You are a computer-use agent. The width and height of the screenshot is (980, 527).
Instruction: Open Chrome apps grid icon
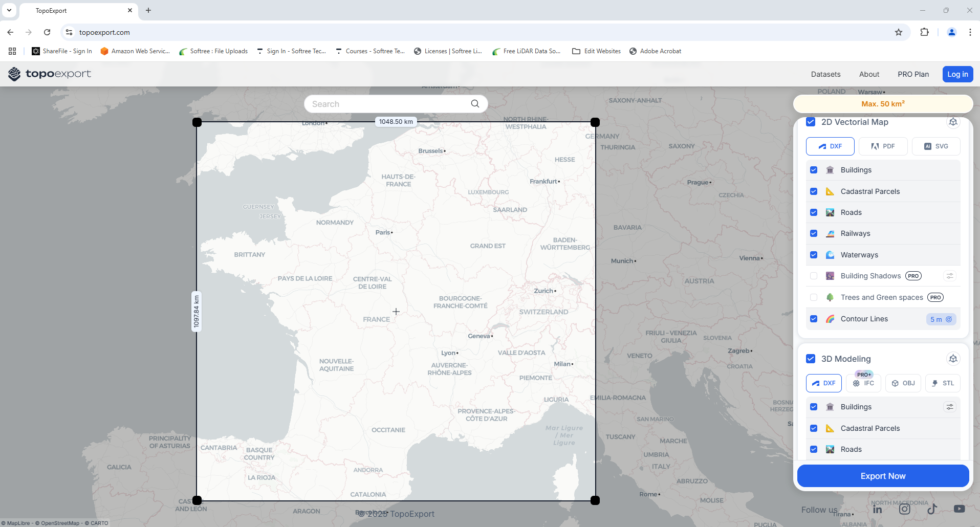point(12,51)
